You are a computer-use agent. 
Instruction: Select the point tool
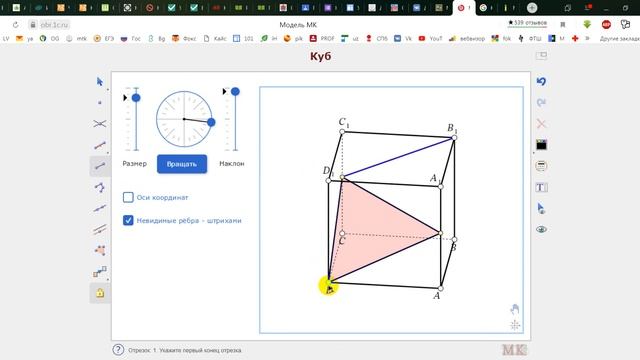[100, 103]
